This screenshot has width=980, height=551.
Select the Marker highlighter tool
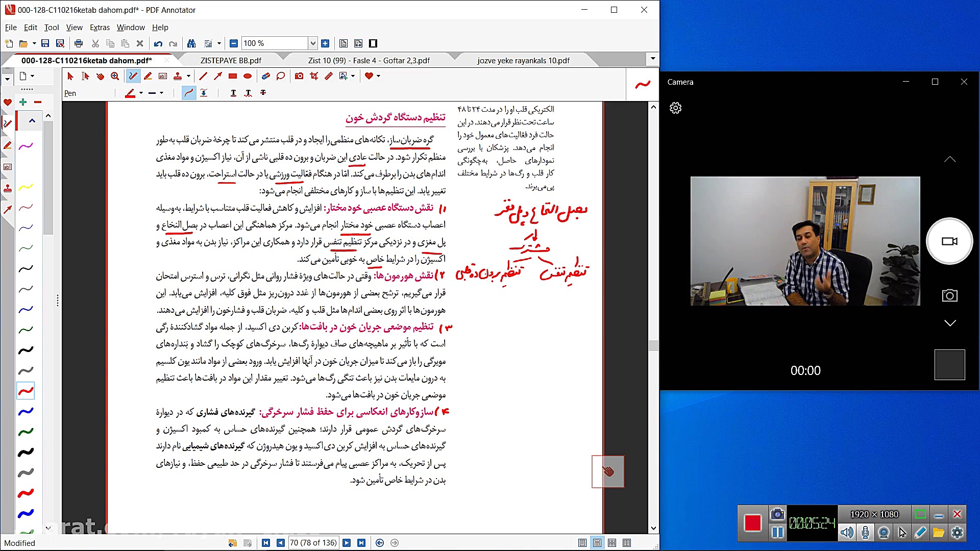[x=148, y=76]
